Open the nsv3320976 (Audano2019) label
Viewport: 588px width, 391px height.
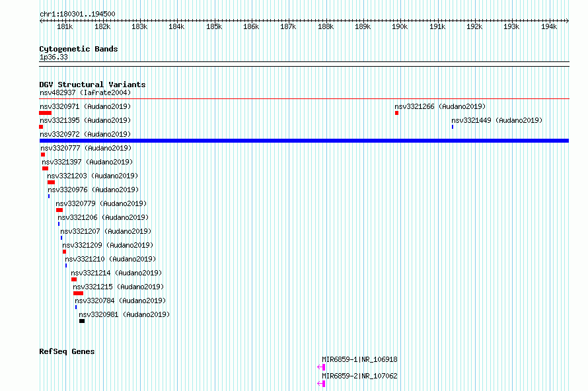pyautogui.click(x=93, y=190)
